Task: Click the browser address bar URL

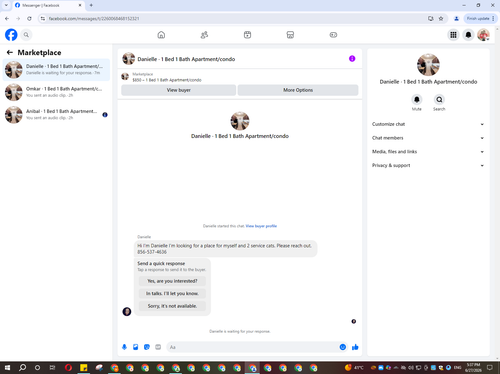Action: pos(94,19)
